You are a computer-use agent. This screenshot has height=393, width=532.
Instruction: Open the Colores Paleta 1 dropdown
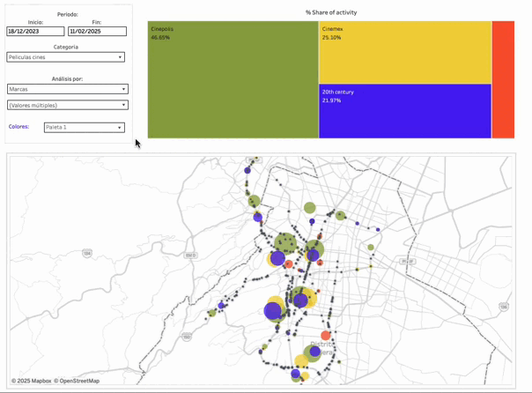85,127
